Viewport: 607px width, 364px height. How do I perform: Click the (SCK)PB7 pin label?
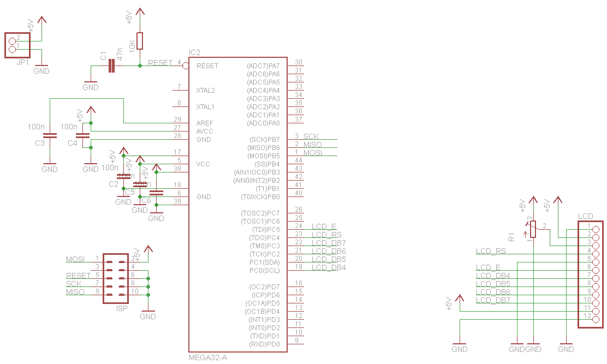[264, 139]
